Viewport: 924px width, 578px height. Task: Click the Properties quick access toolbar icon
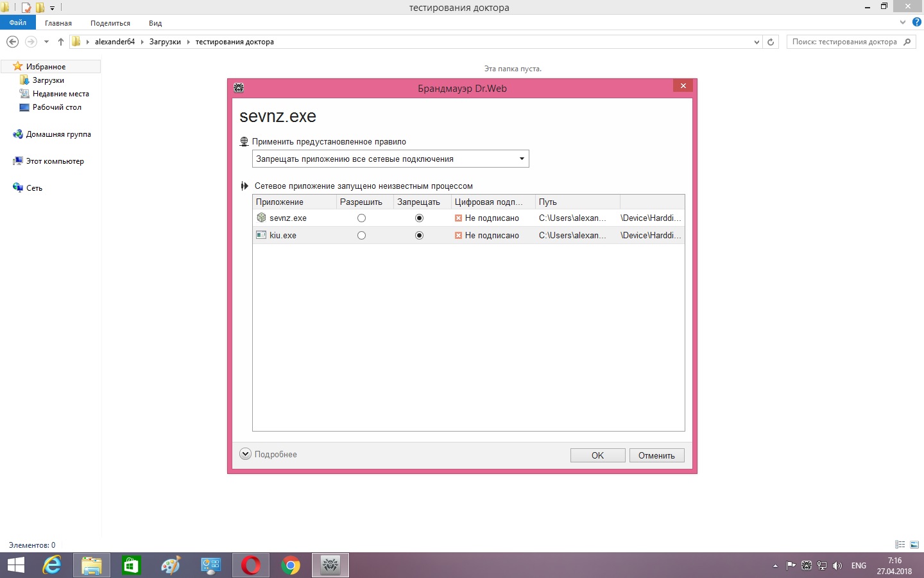click(x=26, y=8)
